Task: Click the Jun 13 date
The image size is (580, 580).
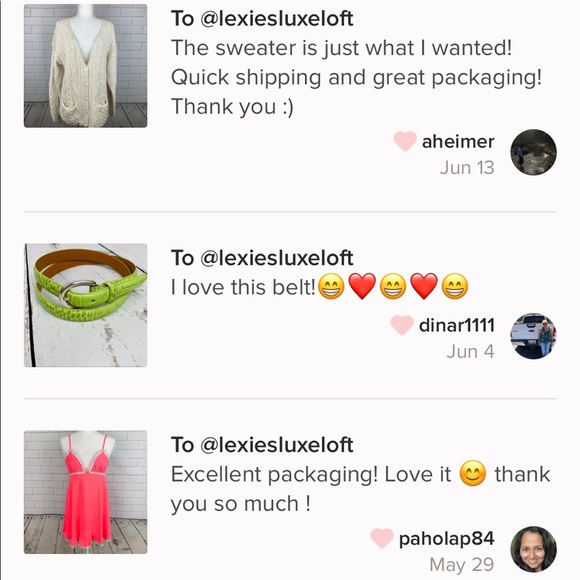Action: click(467, 168)
